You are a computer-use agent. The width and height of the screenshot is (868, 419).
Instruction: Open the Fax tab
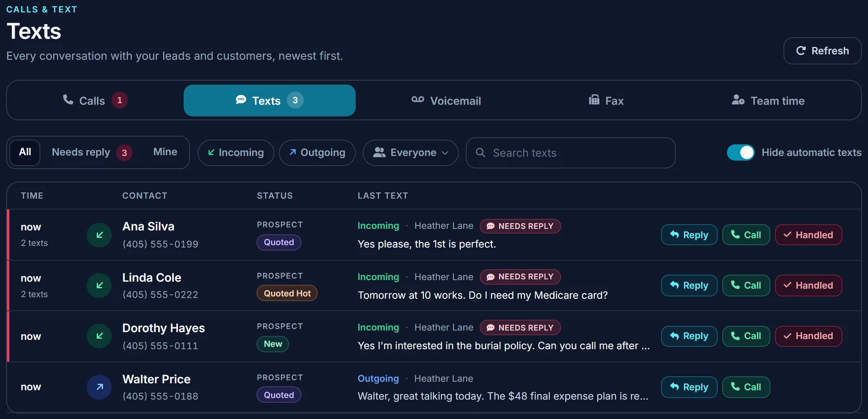coord(606,100)
